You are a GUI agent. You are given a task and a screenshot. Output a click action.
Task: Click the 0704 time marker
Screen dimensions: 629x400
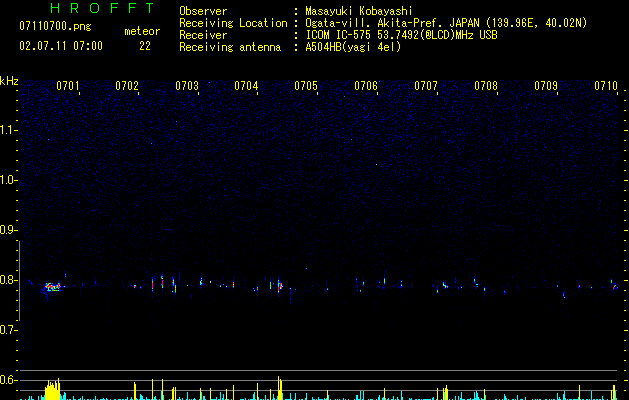point(246,86)
